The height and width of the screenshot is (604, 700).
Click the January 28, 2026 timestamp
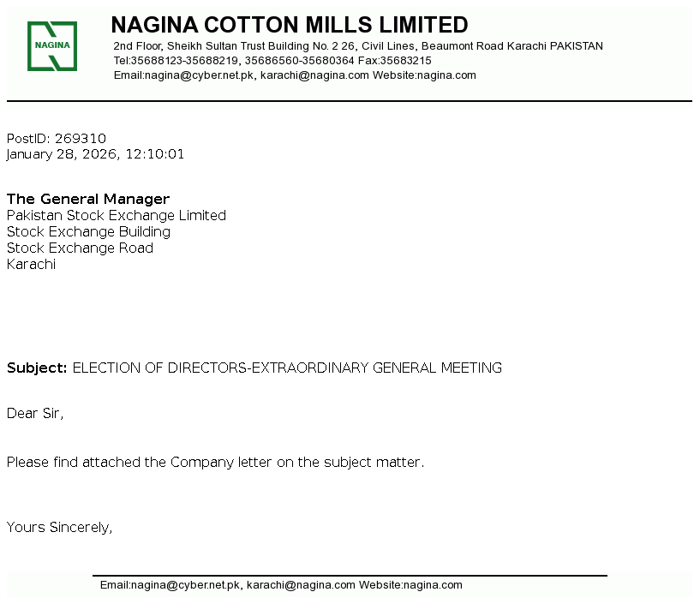(x=95, y=155)
